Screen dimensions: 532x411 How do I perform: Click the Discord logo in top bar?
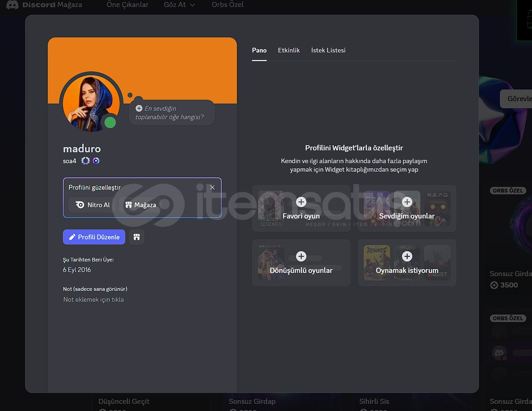click(x=12, y=5)
